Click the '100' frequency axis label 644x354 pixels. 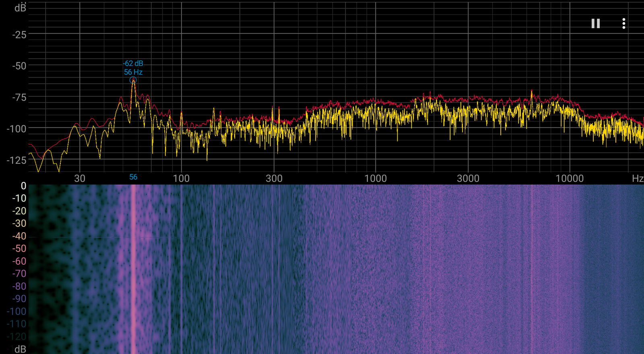[181, 178]
